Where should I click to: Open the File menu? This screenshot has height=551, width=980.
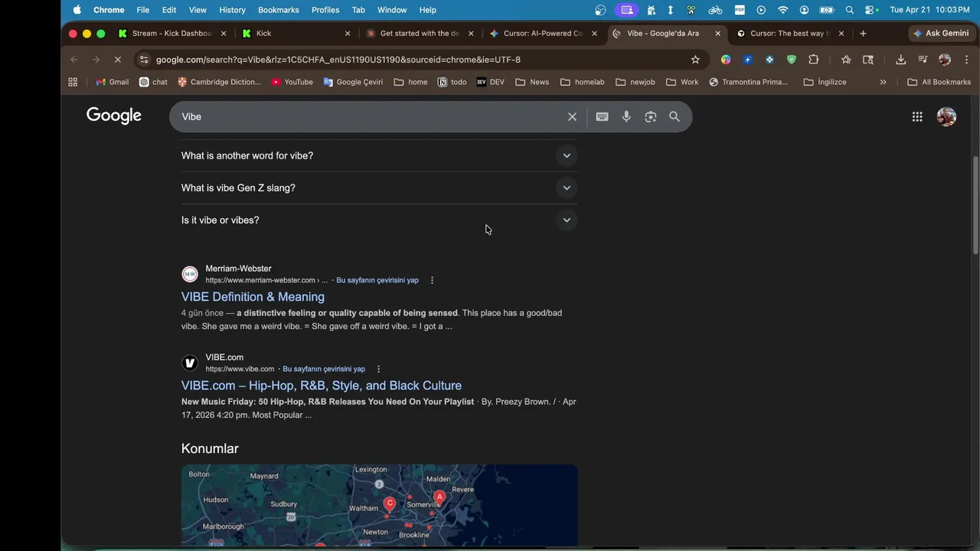pyautogui.click(x=143, y=10)
